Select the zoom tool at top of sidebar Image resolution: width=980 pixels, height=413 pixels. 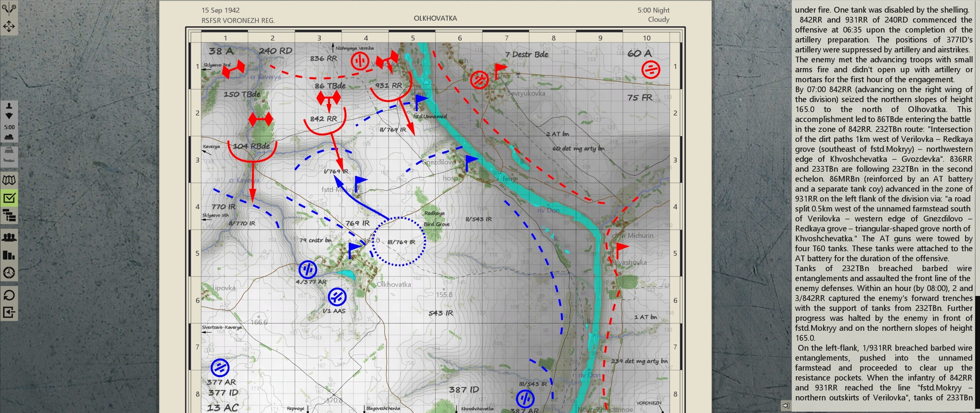coord(9,7)
